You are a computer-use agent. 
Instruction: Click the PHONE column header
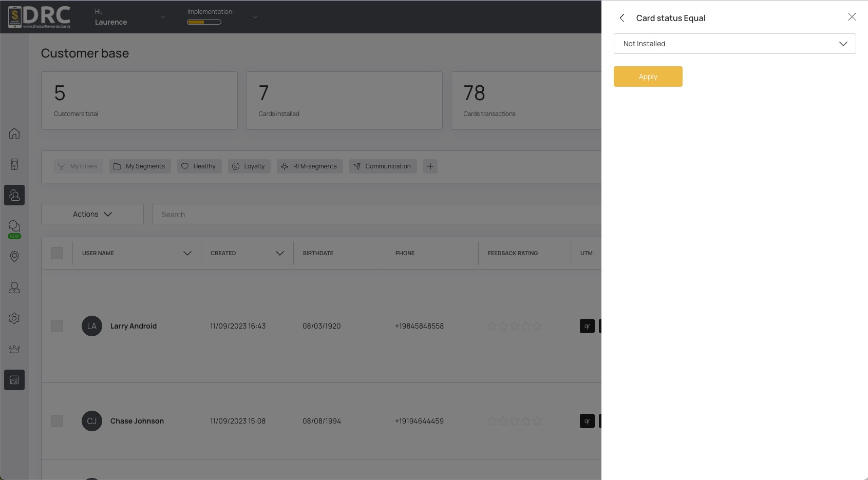tap(405, 253)
